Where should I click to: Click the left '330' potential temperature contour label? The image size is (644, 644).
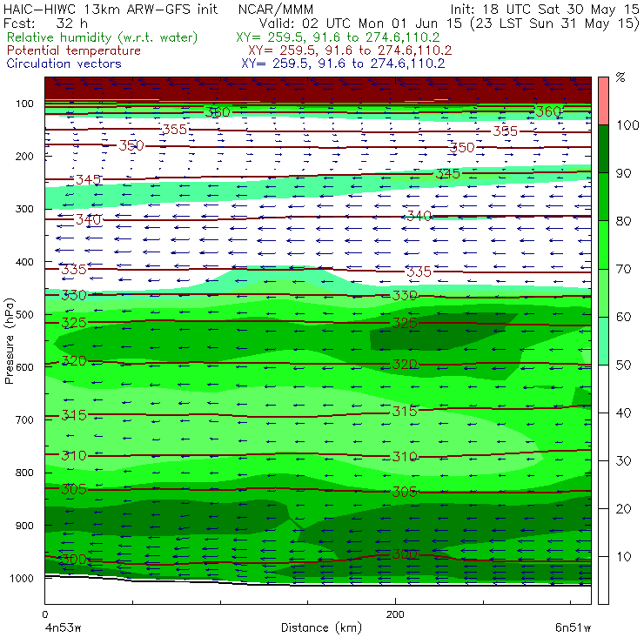point(74,295)
